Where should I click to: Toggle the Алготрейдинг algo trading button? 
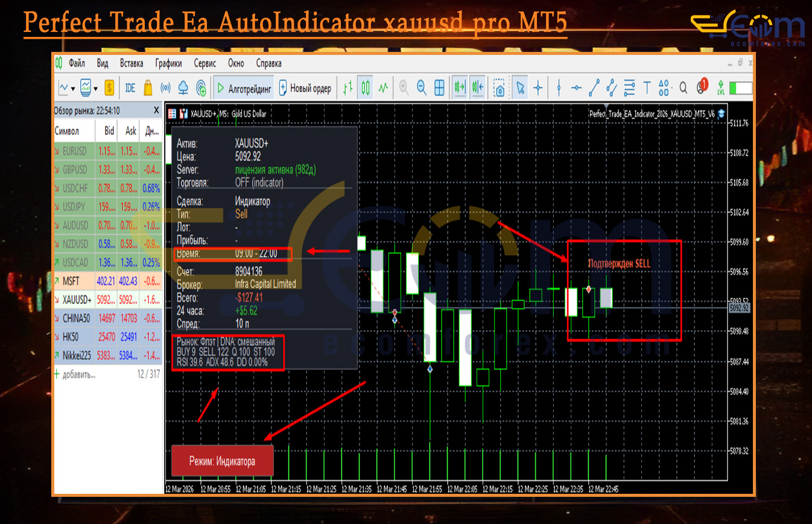click(x=244, y=88)
